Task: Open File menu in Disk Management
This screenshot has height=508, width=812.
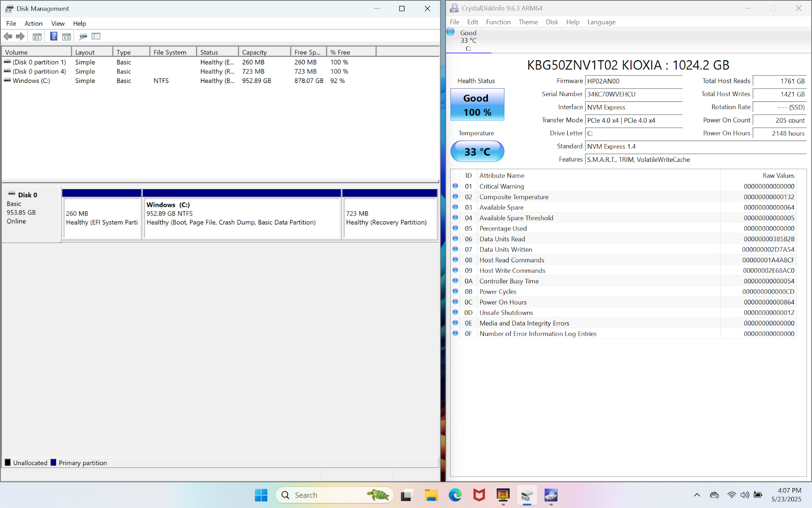Action: (x=11, y=23)
